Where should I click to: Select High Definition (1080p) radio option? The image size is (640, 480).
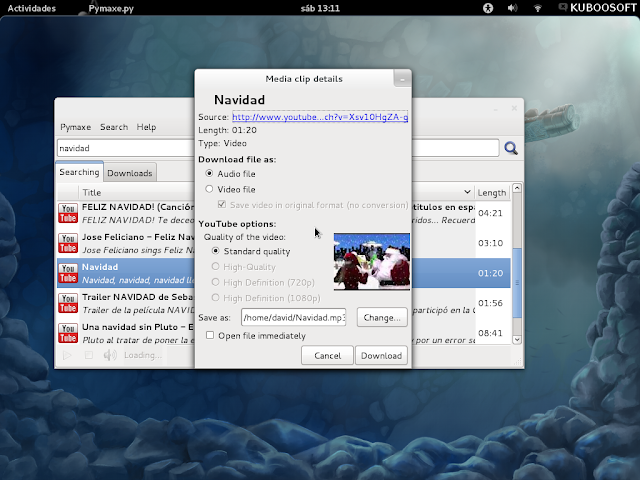coord(216,298)
